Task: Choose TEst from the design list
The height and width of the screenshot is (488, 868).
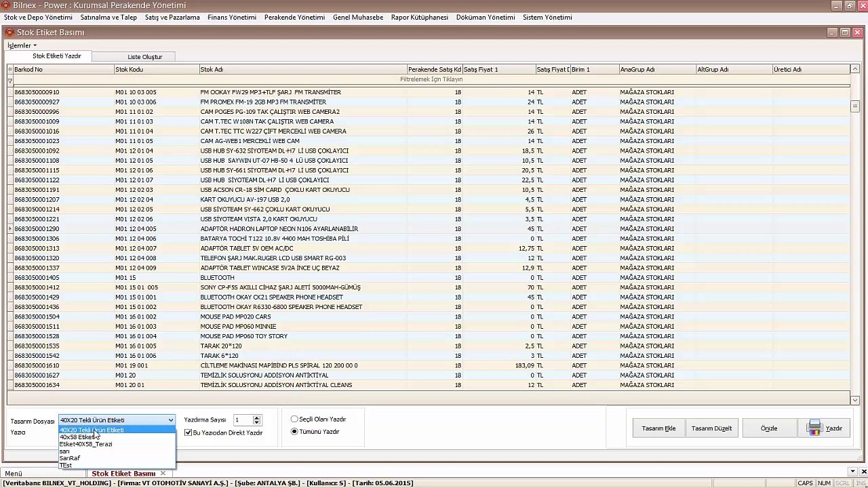Action: pos(117,466)
